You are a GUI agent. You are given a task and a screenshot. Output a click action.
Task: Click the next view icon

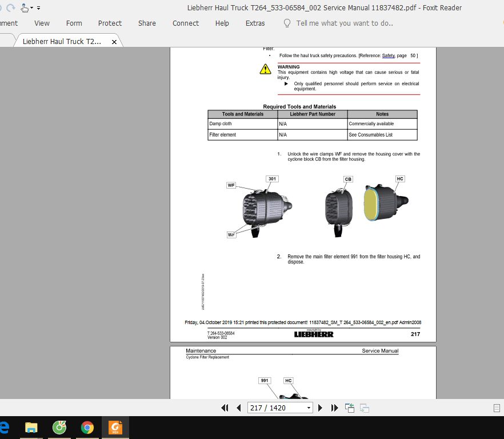[x=365, y=408]
